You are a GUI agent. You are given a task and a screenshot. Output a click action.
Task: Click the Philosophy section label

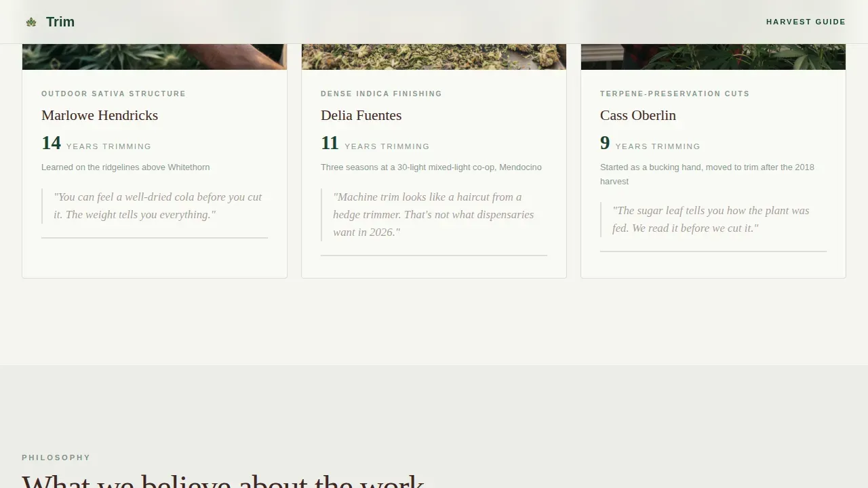pos(56,457)
